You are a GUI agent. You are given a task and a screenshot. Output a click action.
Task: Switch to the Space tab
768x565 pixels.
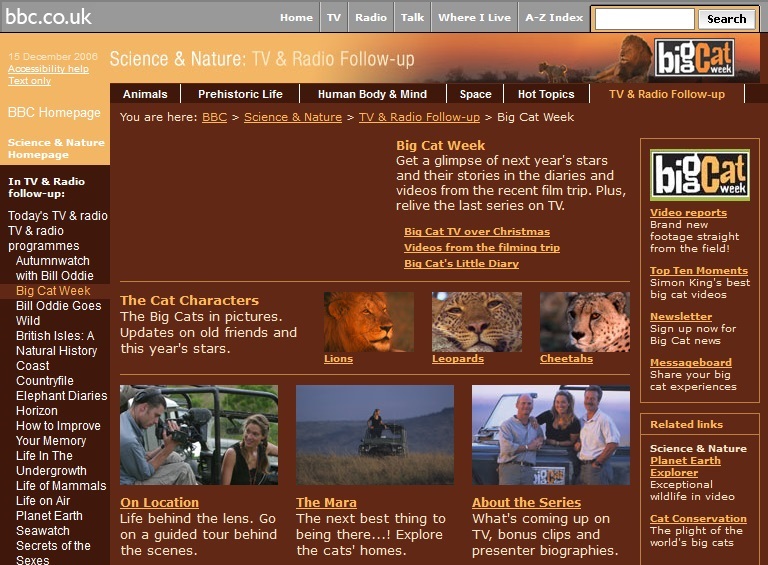475,94
